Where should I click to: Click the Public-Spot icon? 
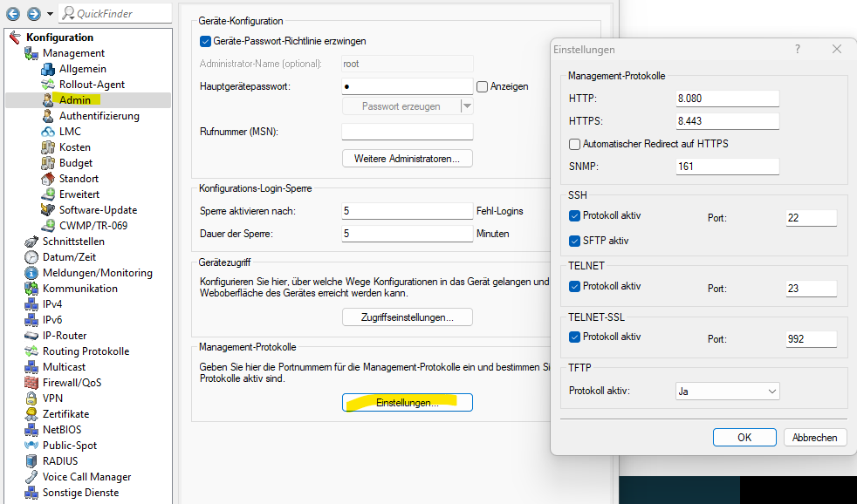(31, 446)
